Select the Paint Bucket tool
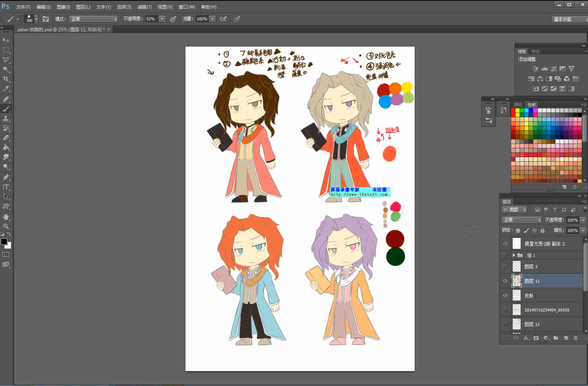 6,148
